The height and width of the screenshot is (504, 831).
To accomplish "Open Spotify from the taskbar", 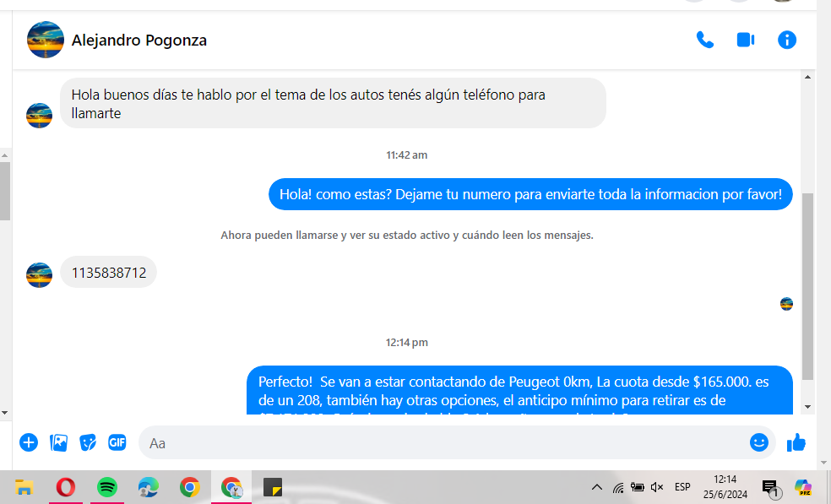I will (x=106, y=487).
